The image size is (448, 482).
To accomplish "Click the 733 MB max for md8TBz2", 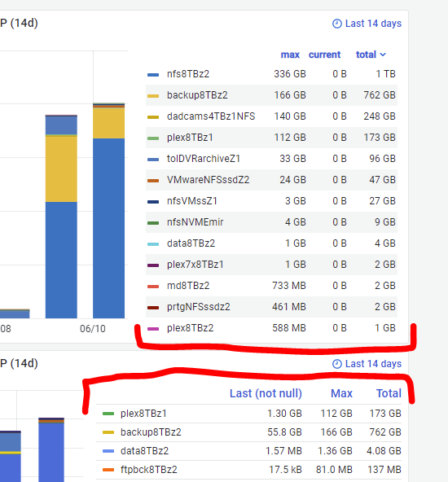I will (289, 286).
